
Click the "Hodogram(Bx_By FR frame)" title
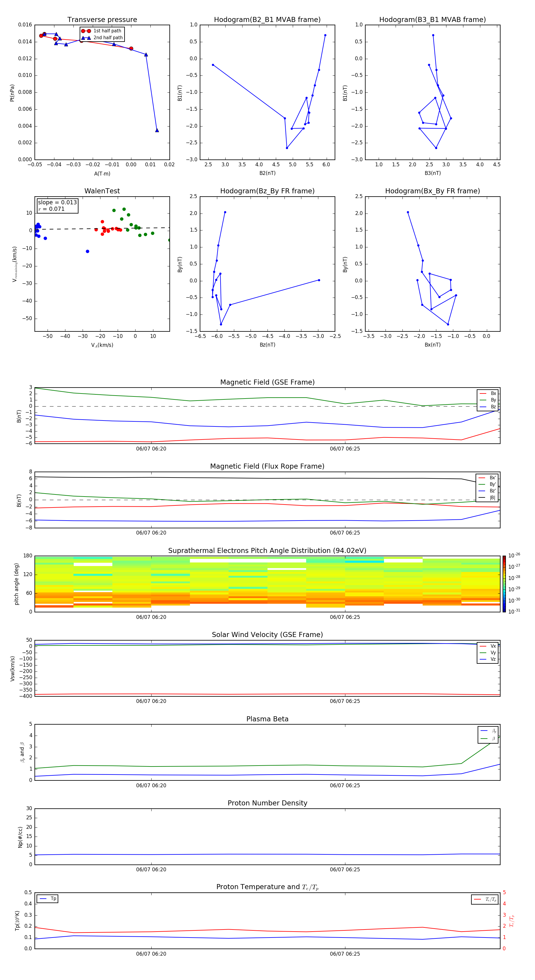432,191
